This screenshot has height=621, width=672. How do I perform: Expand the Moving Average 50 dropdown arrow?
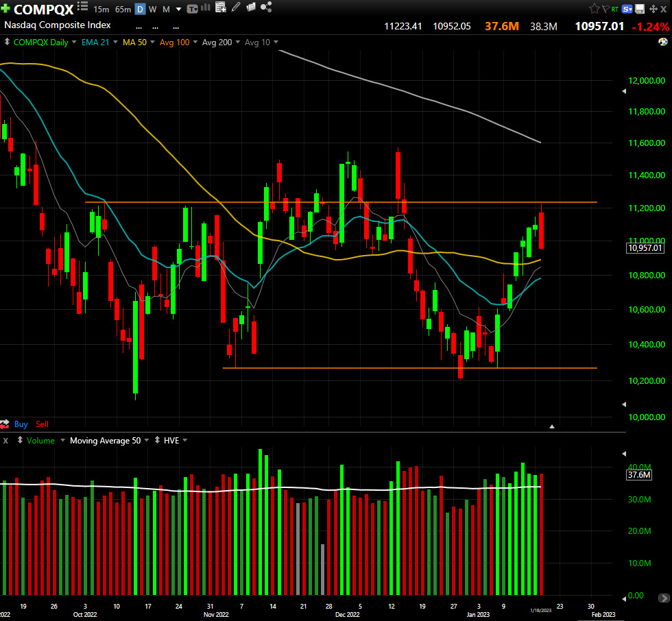pyautogui.click(x=147, y=440)
